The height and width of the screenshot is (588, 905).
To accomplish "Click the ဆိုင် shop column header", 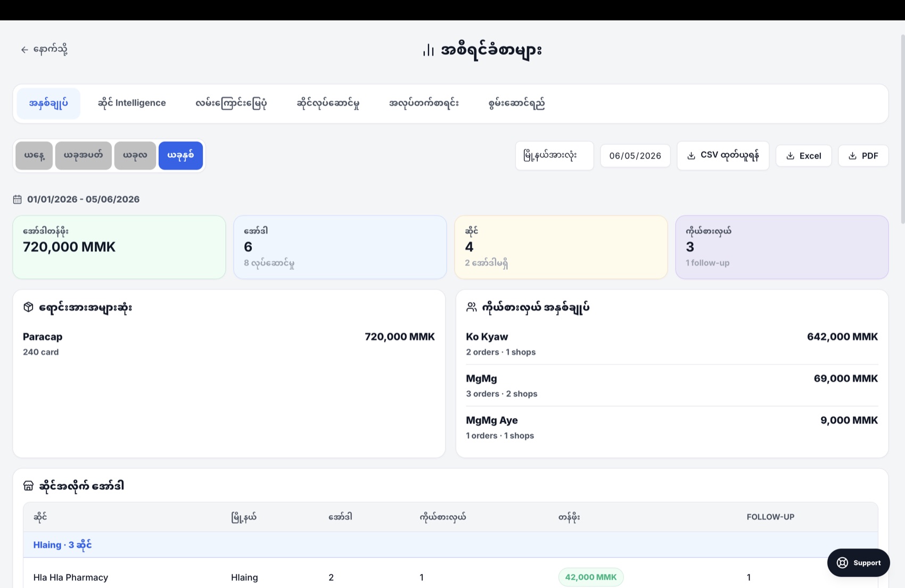I will (x=40, y=517).
